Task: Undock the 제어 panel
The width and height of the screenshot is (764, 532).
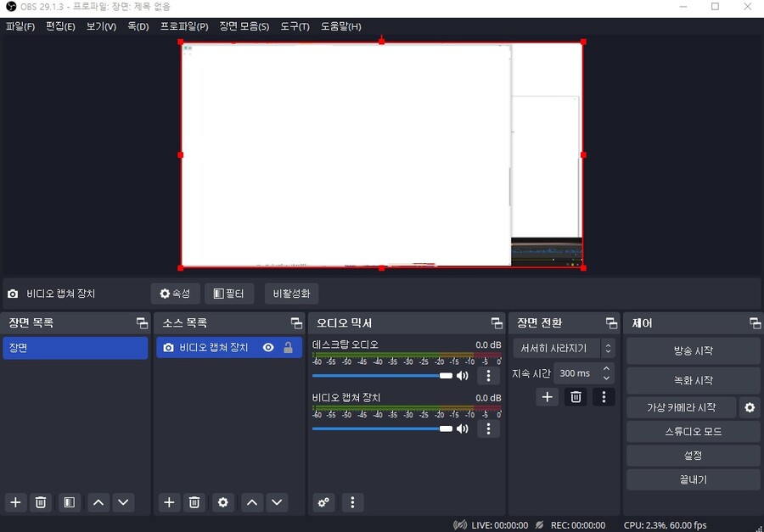Action: coord(755,322)
